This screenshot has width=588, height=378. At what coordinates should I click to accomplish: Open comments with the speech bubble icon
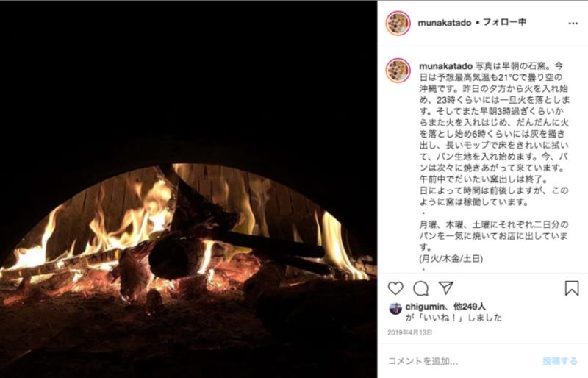click(x=420, y=288)
